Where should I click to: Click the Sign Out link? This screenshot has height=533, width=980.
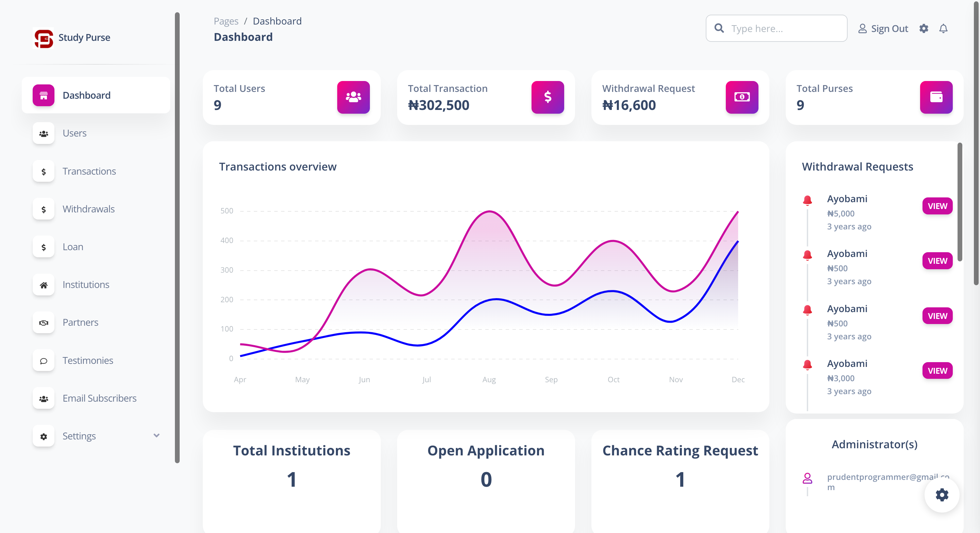pyautogui.click(x=883, y=29)
